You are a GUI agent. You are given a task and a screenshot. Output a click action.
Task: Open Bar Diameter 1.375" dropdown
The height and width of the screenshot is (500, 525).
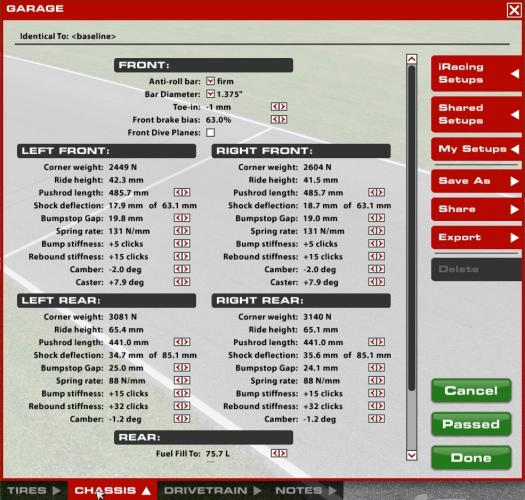point(210,94)
